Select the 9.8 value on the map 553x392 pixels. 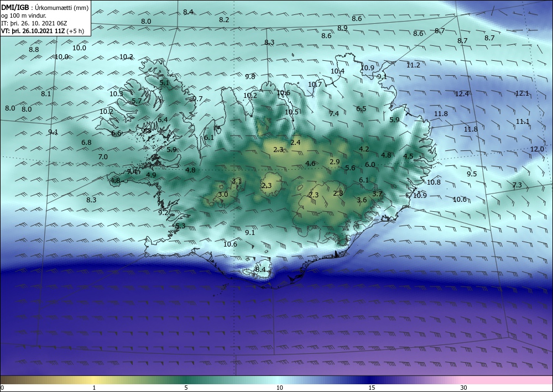point(250,77)
